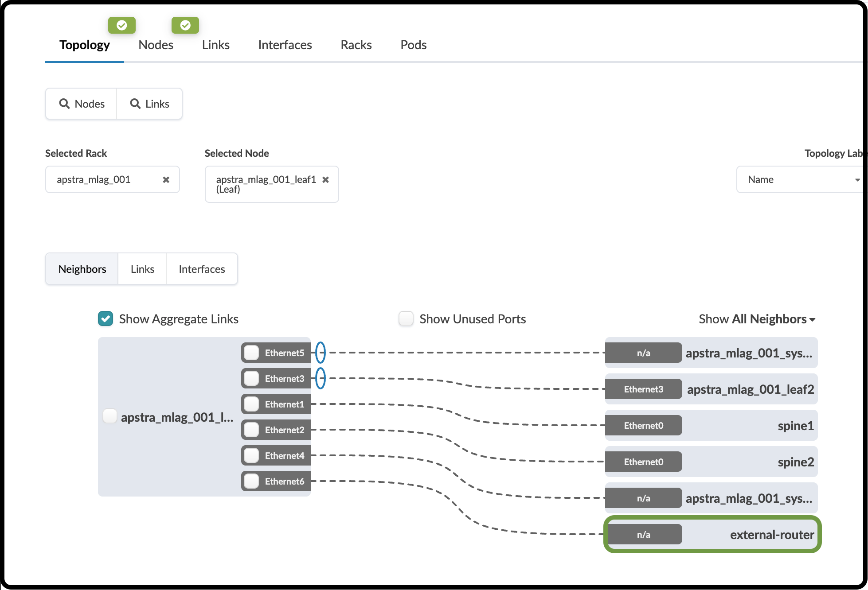The image size is (868, 590).
Task: Switch to the Nodes tab
Action: (x=156, y=45)
